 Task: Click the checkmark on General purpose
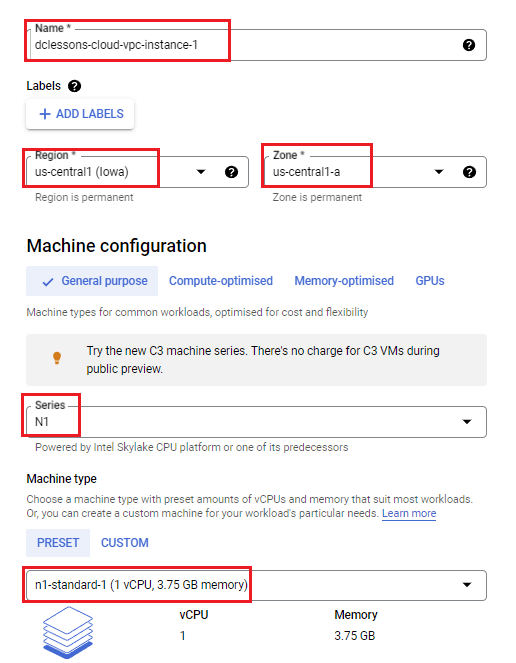pyautogui.click(x=48, y=282)
